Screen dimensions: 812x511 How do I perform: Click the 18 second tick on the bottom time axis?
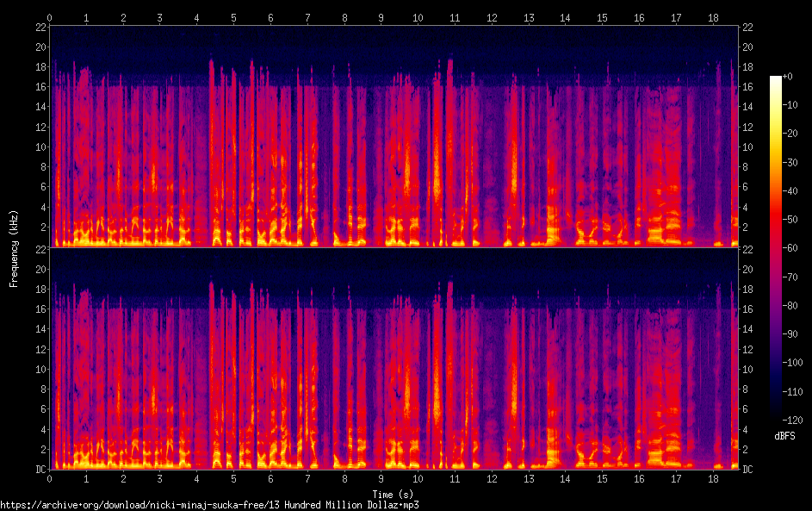pos(713,478)
